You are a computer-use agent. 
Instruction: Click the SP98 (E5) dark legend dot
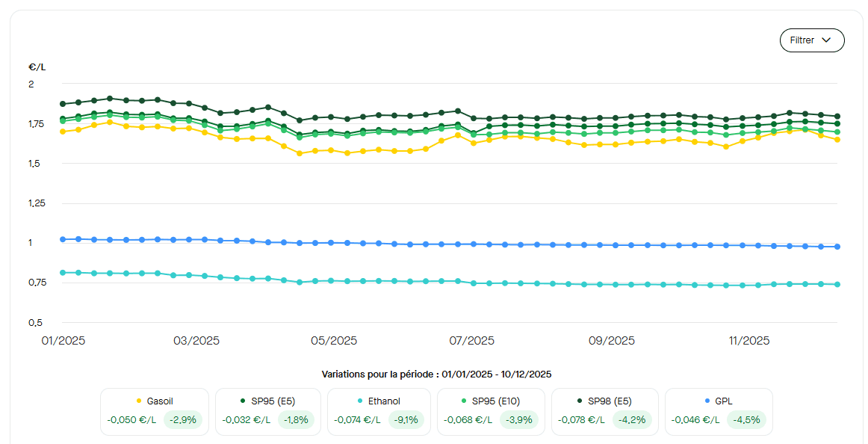point(580,401)
